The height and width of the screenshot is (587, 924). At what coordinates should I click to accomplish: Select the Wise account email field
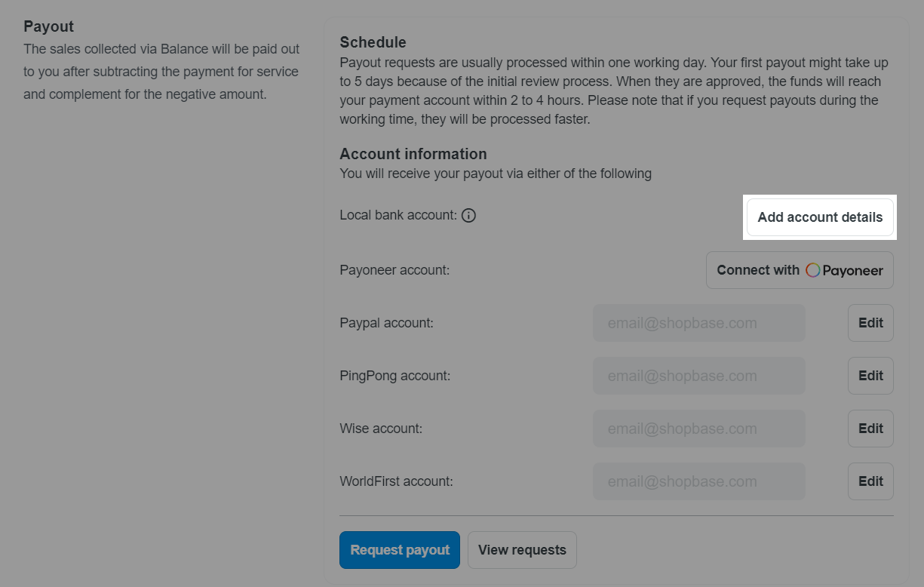point(698,429)
